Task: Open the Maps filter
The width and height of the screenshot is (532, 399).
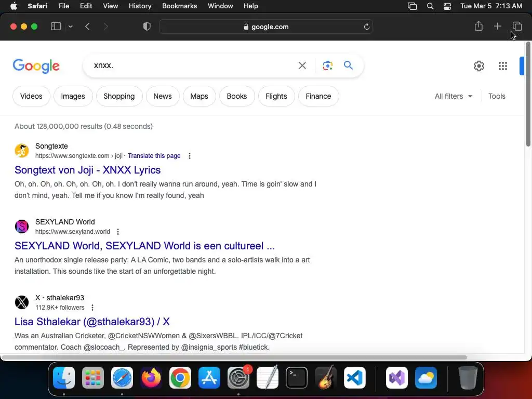Action: click(x=199, y=96)
